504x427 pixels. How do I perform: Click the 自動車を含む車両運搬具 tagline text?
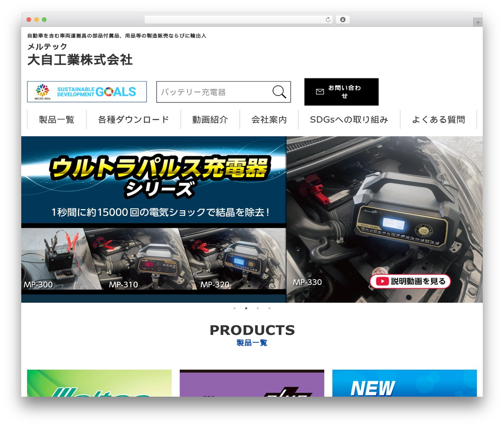coord(117,36)
